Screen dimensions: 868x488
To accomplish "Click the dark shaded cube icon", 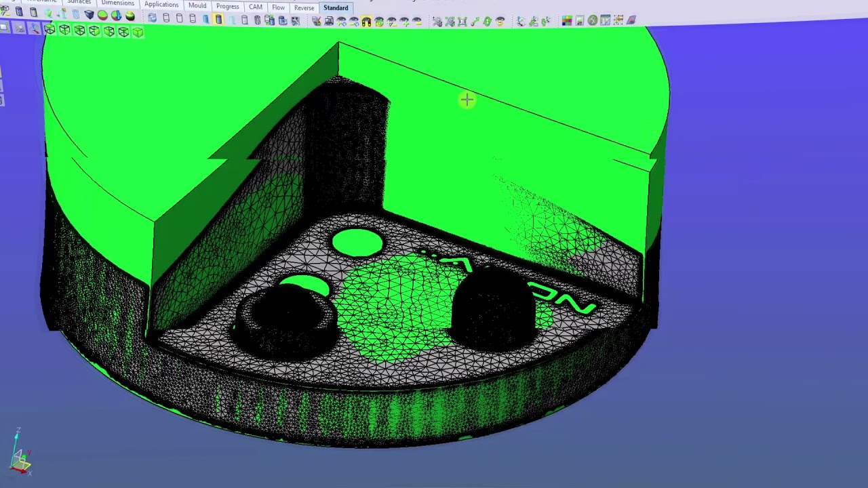I will pyautogui.click(x=89, y=15).
